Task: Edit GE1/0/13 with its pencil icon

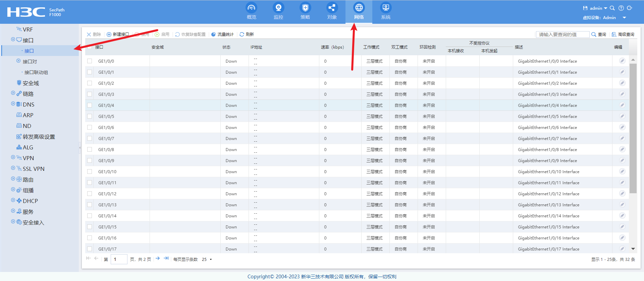Action: 622,204
